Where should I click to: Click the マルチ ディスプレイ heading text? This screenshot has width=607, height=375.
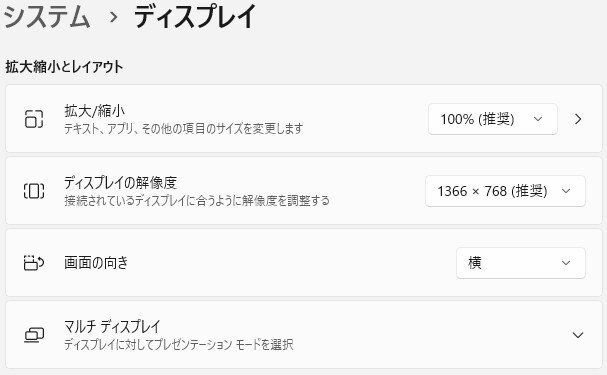point(112,327)
